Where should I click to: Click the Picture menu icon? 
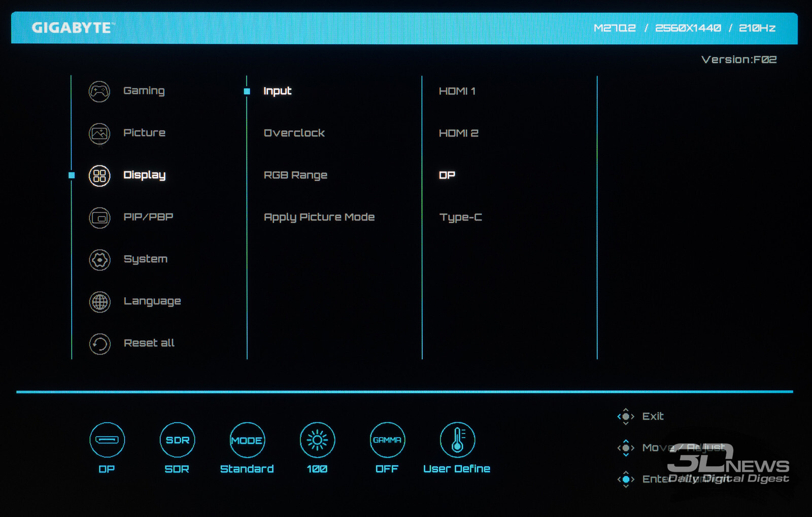[99, 134]
